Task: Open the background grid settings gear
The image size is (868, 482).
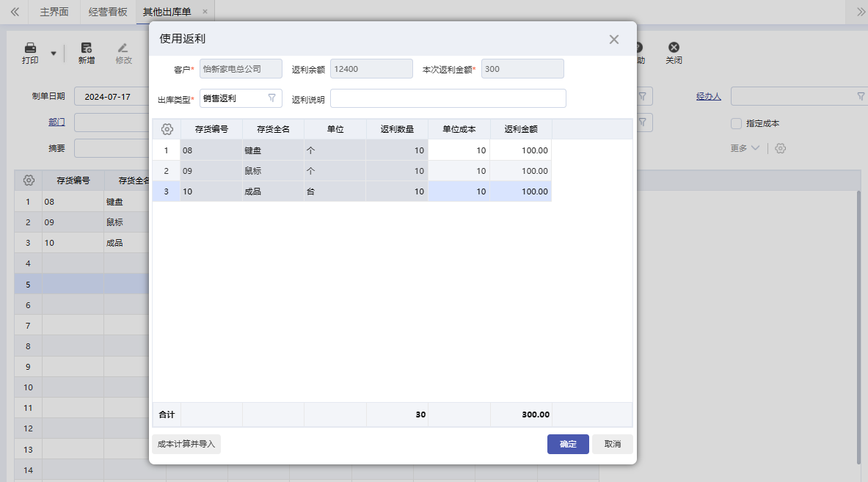Action: click(x=29, y=180)
